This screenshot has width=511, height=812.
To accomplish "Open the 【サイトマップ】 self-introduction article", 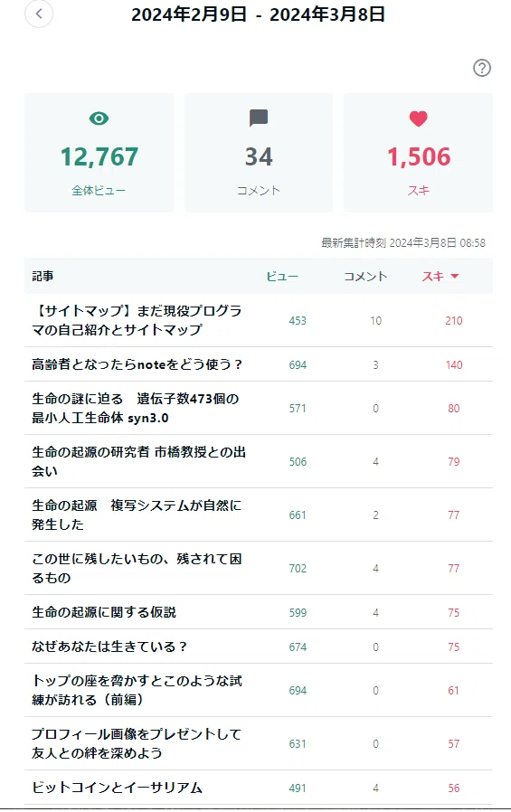I will (x=137, y=320).
